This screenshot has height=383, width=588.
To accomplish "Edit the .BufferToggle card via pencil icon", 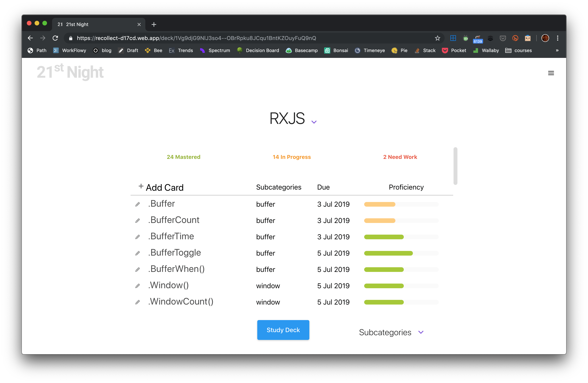I will [x=138, y=253].
